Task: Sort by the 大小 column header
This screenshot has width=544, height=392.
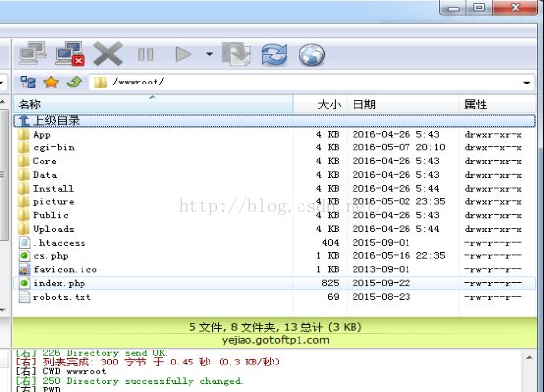Action: pyautogui.click(x=320, y=104)
